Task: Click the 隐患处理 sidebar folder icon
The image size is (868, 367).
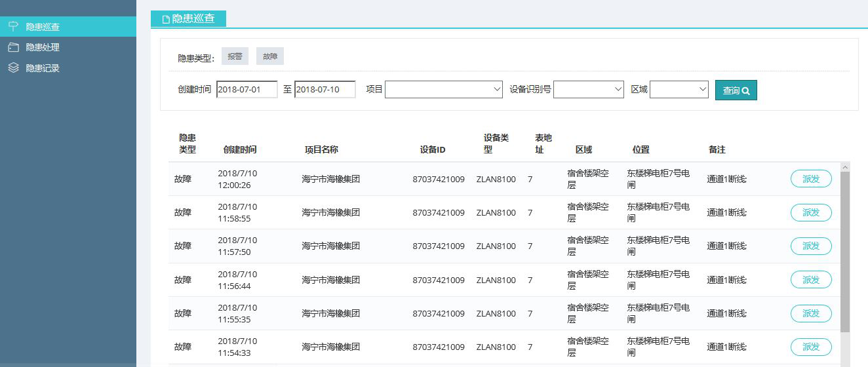Action: (x=13, y=47)
